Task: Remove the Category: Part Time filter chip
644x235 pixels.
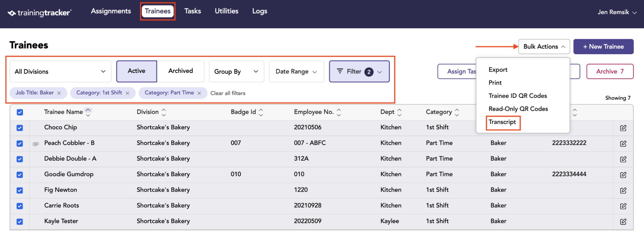Action: 199,93
